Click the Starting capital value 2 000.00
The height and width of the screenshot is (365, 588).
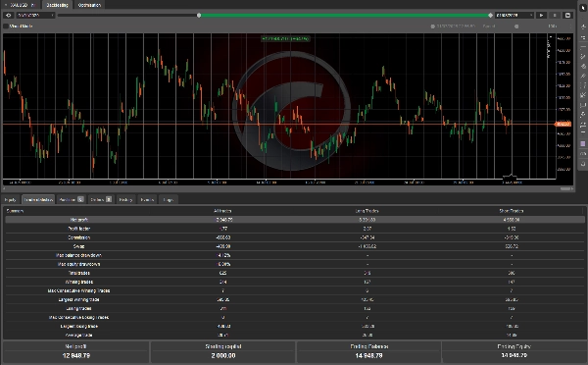tap(223, 355)
